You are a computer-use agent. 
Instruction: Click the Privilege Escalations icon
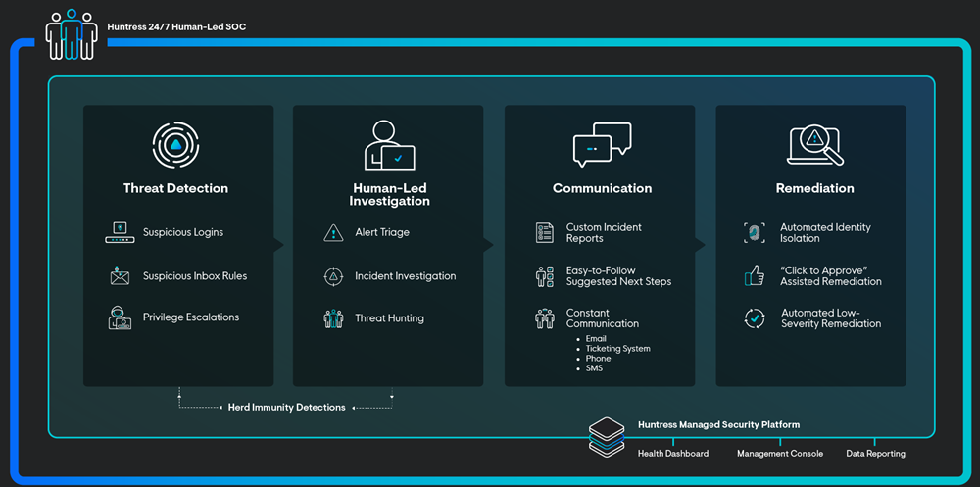click(120, 317)
